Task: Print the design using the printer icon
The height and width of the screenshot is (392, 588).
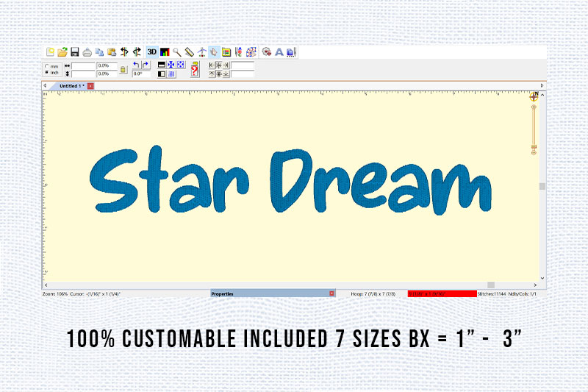Action: point(87,51)
